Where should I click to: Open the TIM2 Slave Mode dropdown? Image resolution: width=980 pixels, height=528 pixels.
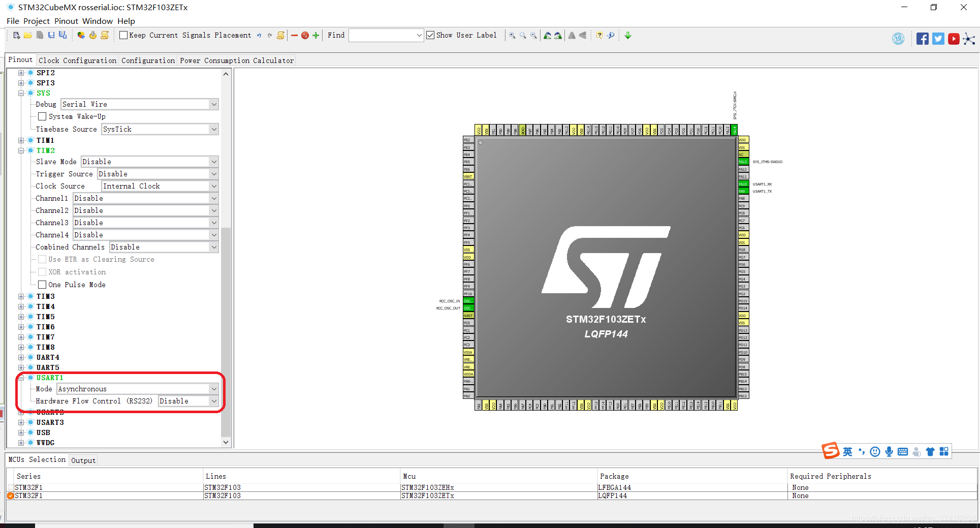(150, 162)
